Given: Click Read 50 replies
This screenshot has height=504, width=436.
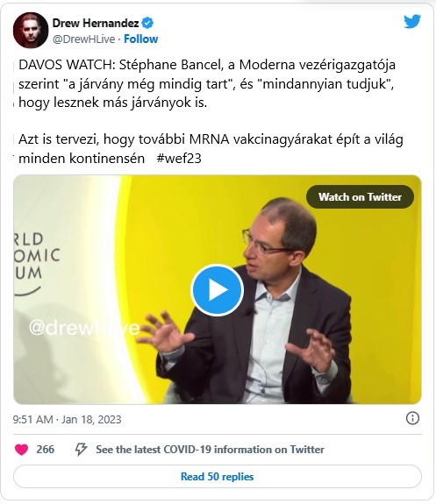Looking at the screenshot, I should [x=218, y=476].
